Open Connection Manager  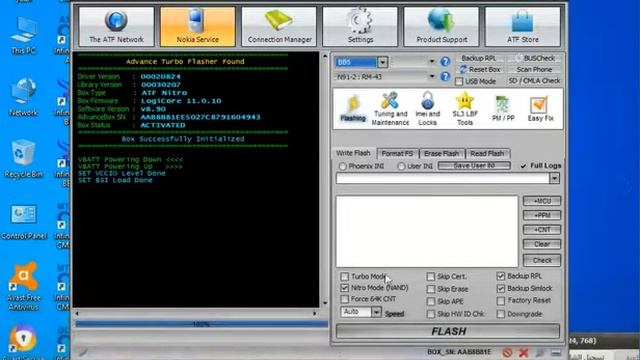click(x=279, y=27)
